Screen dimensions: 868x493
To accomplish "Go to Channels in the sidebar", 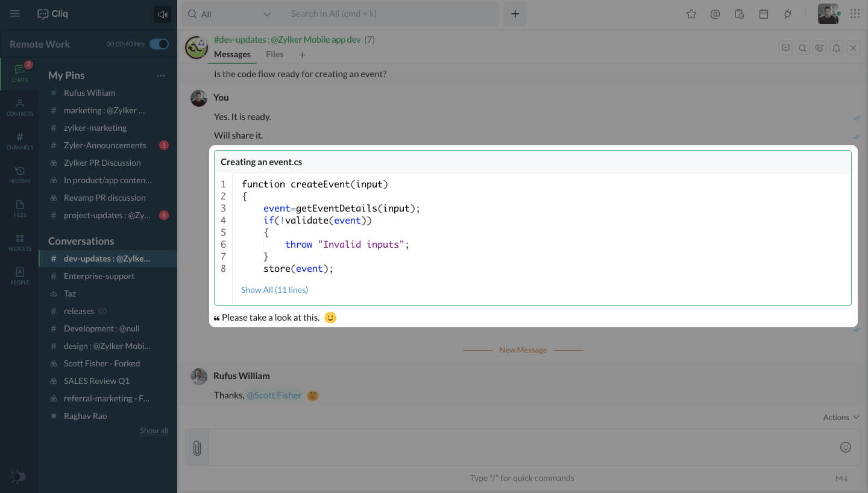I will tap(20, 140).
